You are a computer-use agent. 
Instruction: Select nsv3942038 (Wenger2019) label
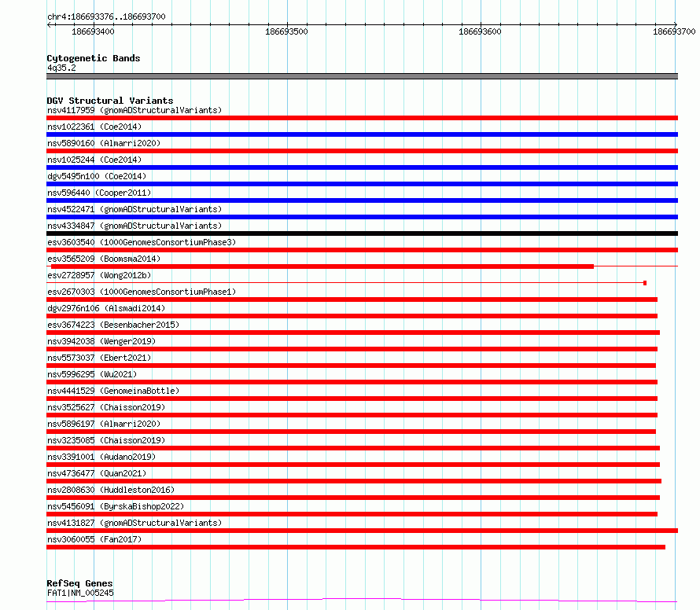tap(101, 341)
